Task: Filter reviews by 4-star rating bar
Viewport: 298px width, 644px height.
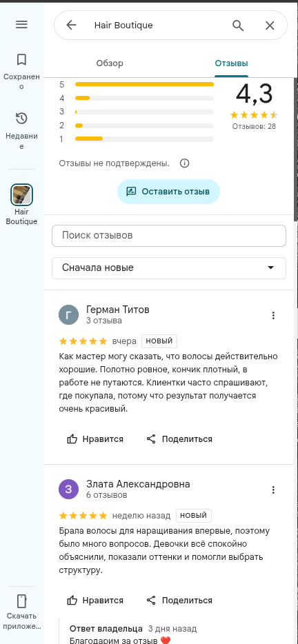Action: pos(144,98)
